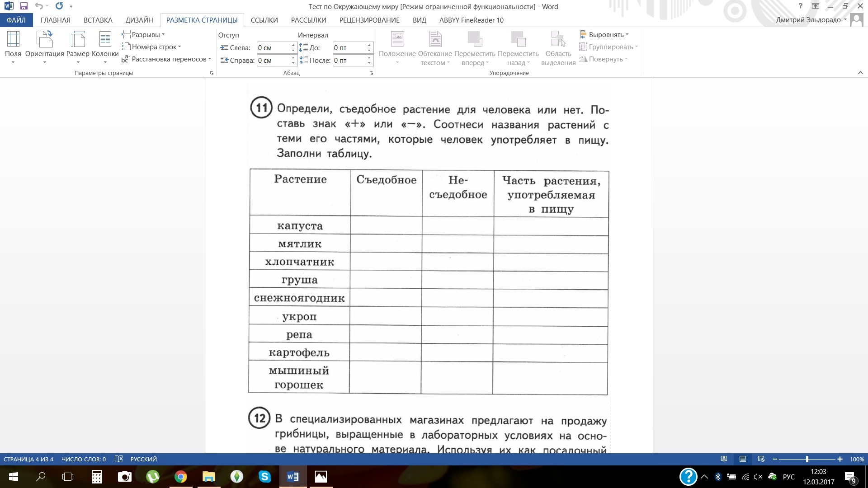Viewport: 868px width, 488px height.
Task: Switch to the РЕЦЕНЗИРОВАНИЕ tab
Action: click(x=369, y=20)
